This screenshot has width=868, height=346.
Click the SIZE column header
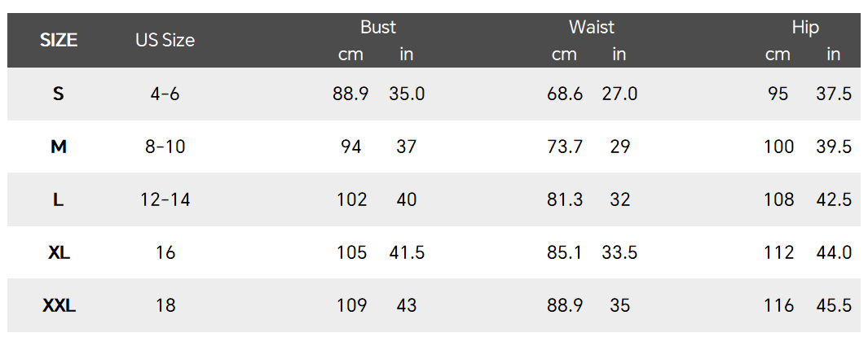click(59, 40)
